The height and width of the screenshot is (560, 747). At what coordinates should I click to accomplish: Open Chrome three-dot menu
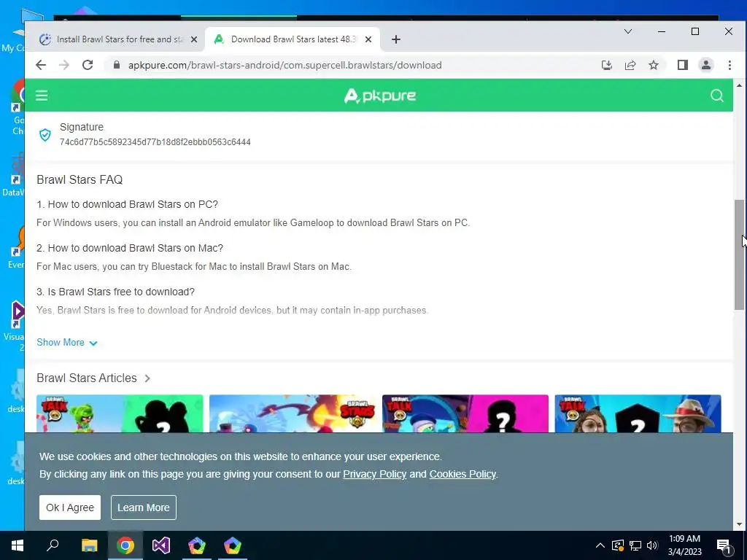[x=729, y=65]
